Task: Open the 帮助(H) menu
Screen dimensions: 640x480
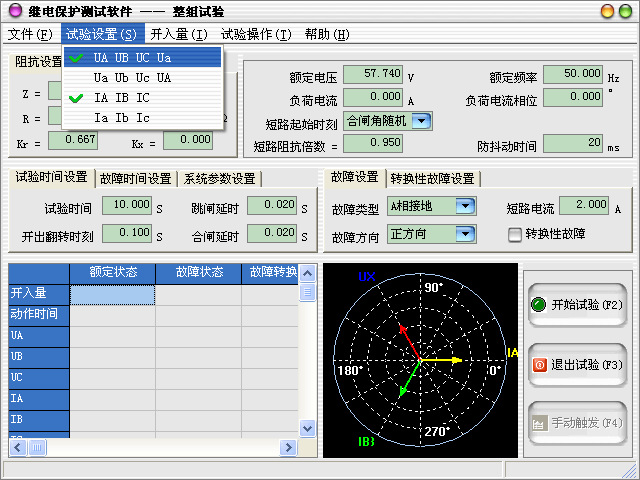Action: [x=327, y=34]
